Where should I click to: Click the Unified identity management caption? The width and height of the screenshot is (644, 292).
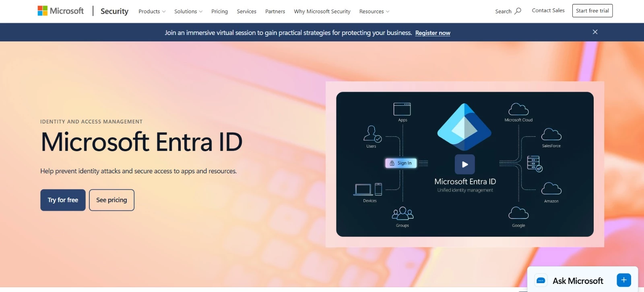(465, 190)
